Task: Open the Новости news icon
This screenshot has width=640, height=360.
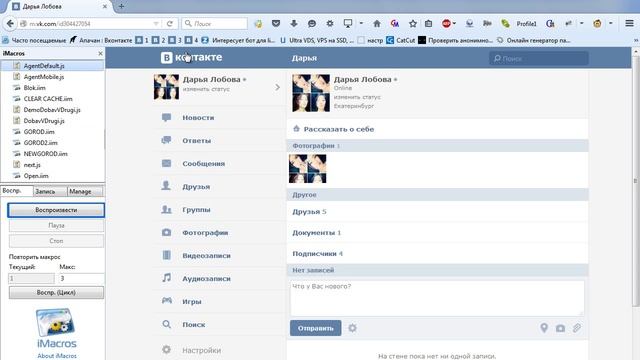Action: pyautogui.click(x=167, y=118)
